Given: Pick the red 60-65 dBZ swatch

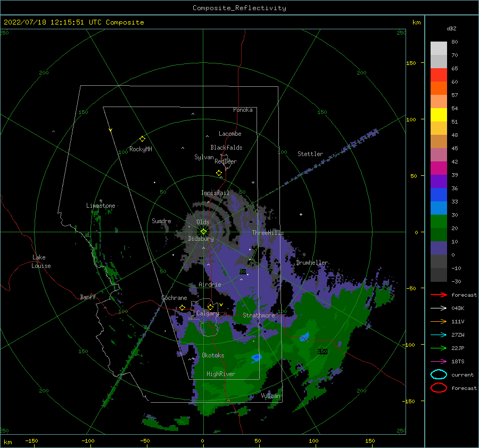Looking at the screenshot, I should [x=439, y=75].
